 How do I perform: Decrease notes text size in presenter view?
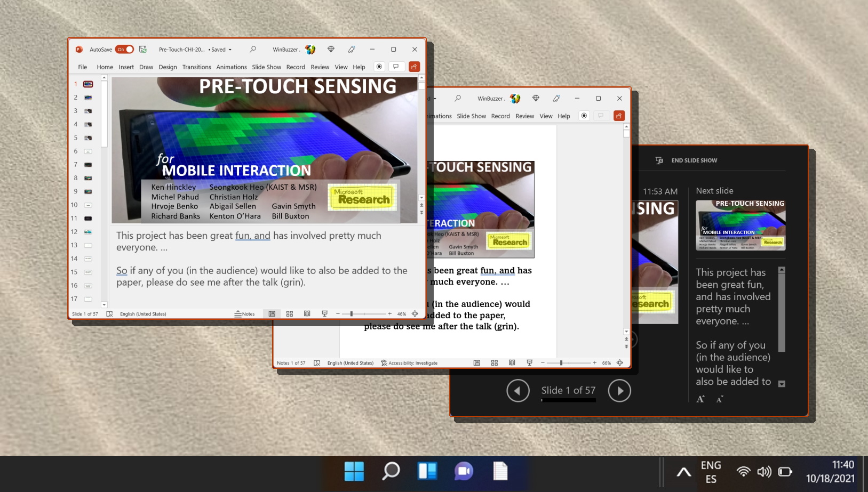[720, 399]
